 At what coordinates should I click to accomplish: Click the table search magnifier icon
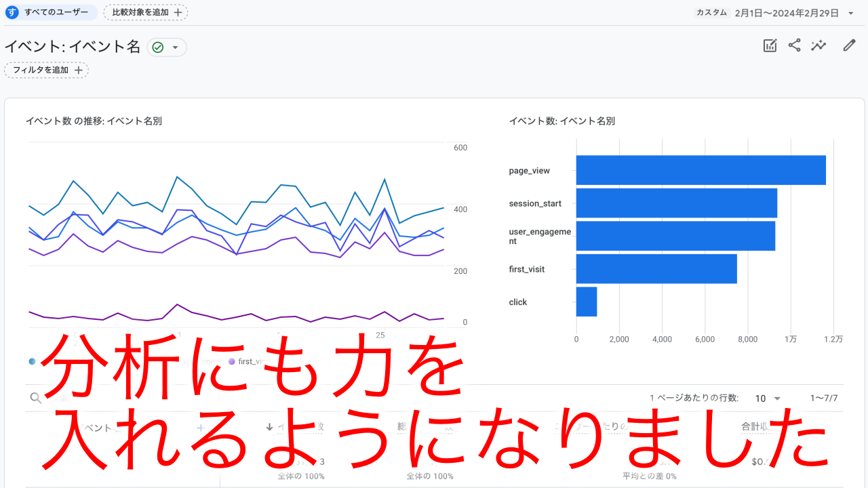36,398
